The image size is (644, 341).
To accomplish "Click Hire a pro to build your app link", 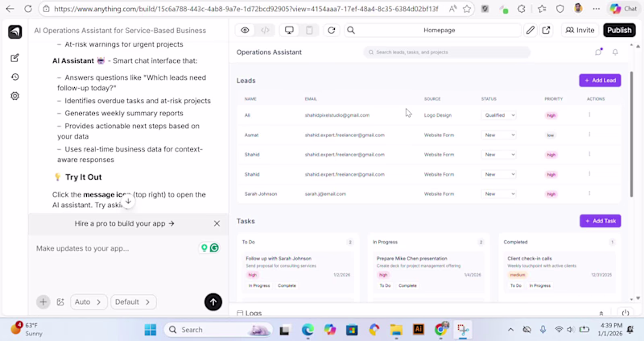I will (x=125, y=223).
